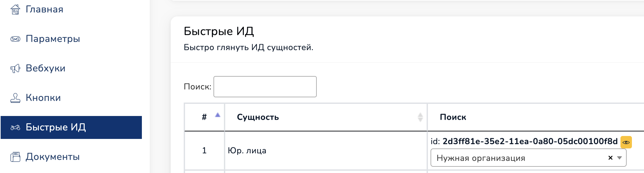Click the house icon beside Главная
Image resolution: width=644 pixels, height=173 pixels.
tap(15, 10)
